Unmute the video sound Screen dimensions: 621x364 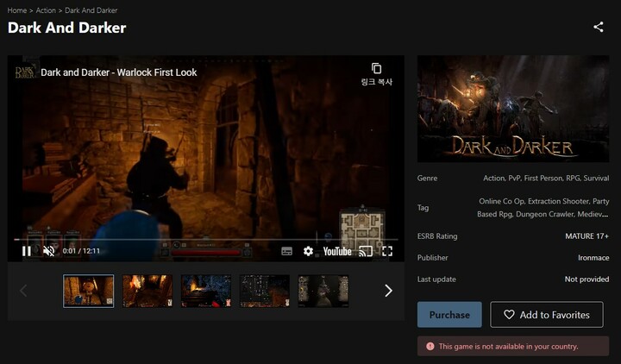[48, 251]
